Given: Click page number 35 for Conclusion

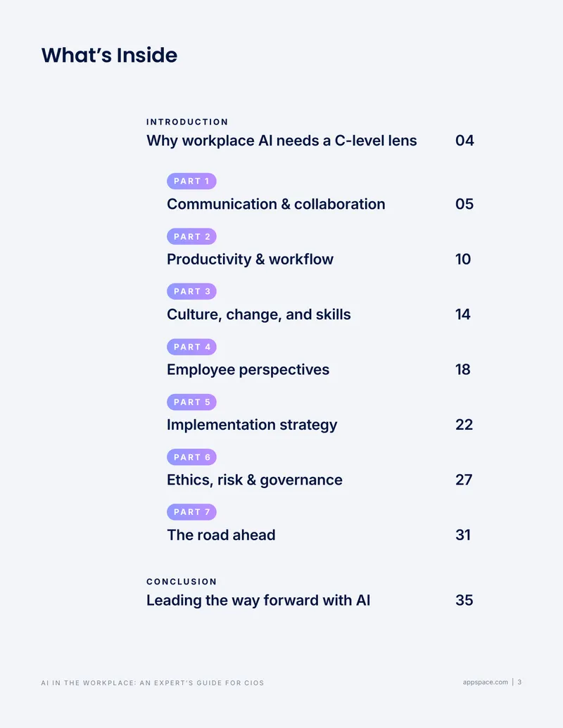Looking at the screenshot, I should [464, 600].
